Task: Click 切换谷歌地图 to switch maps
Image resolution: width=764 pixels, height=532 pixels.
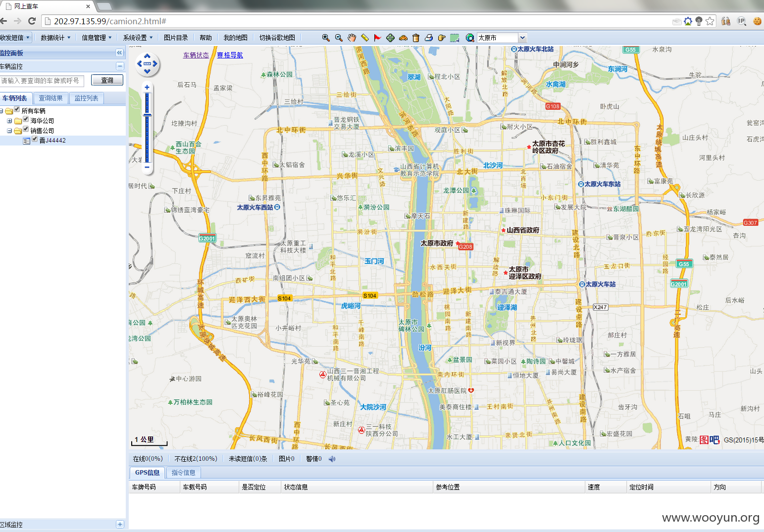Action: click(x=277, y=38)
